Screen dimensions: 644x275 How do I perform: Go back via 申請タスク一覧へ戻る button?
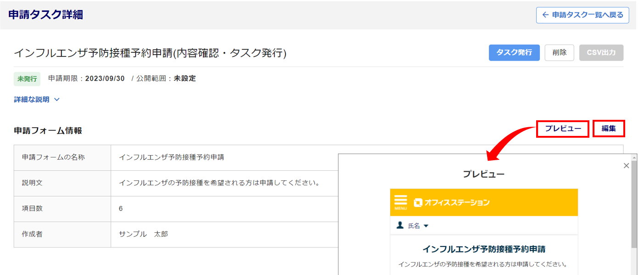coord(582,15)
